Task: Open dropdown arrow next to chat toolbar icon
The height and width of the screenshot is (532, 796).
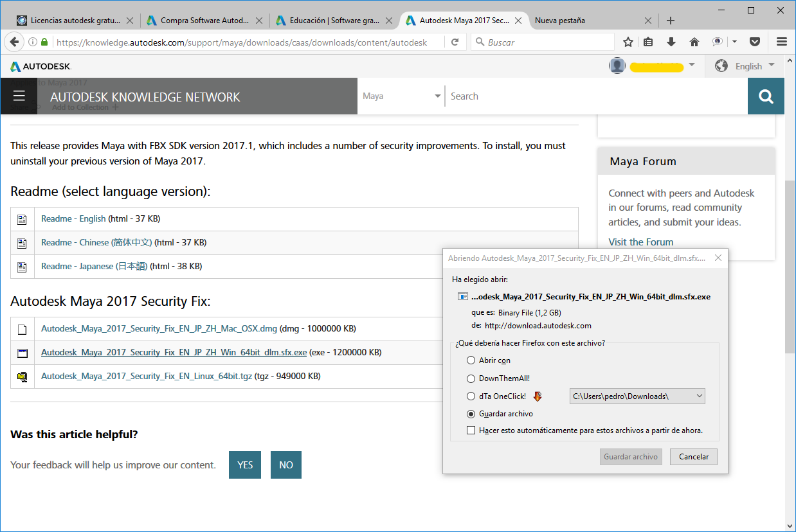Action: [x=734, y=42]
